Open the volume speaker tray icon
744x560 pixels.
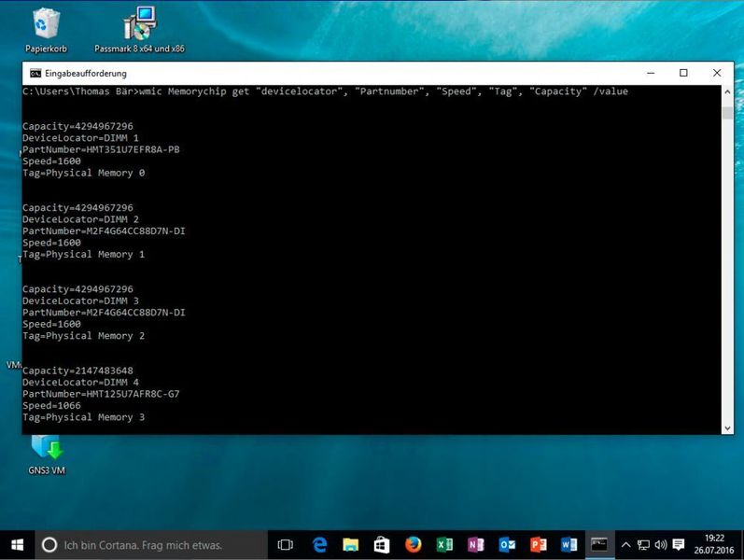click(x=661, y=545)
